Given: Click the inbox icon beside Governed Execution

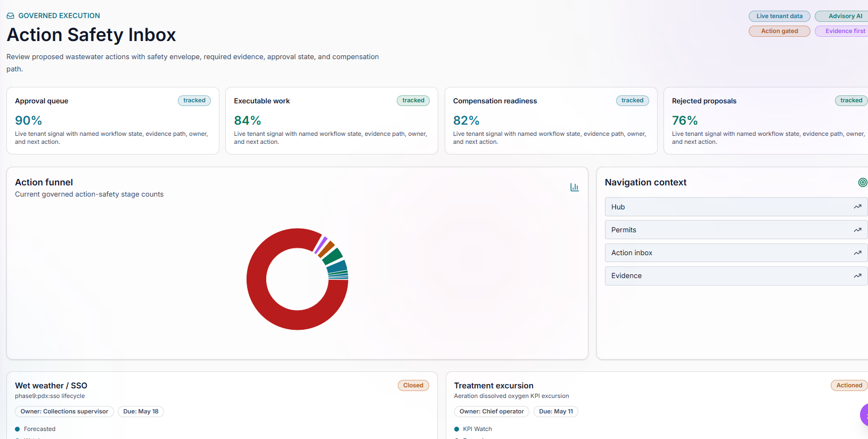Looking at the screenshot, I should coord(11,16).
